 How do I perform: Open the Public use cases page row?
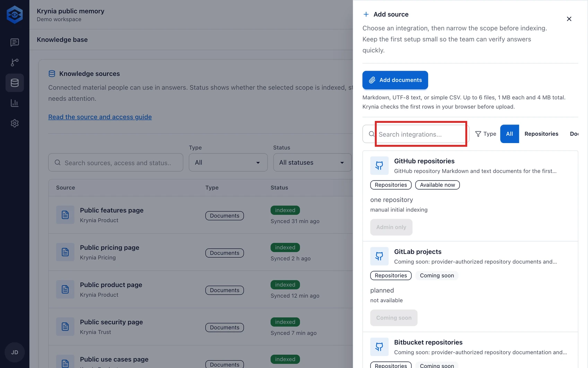(201, 357)
